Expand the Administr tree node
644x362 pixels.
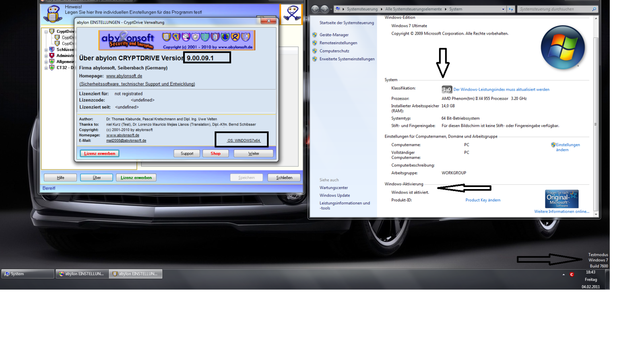[46, 56]
